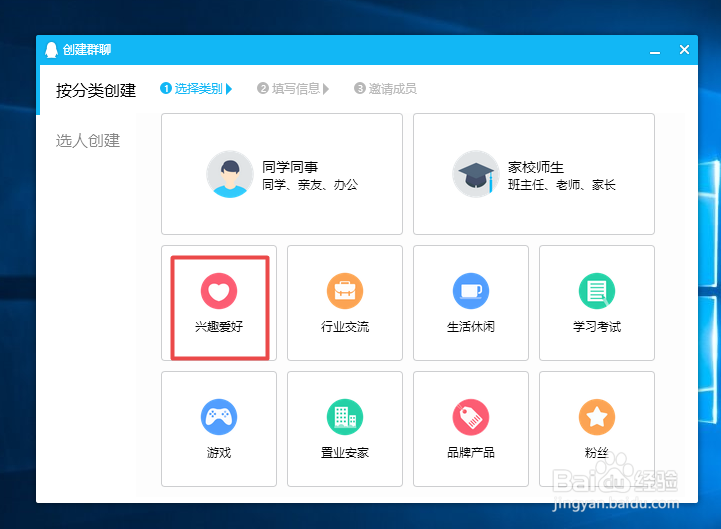Click the 学习考试 label text

click(597, 327)
